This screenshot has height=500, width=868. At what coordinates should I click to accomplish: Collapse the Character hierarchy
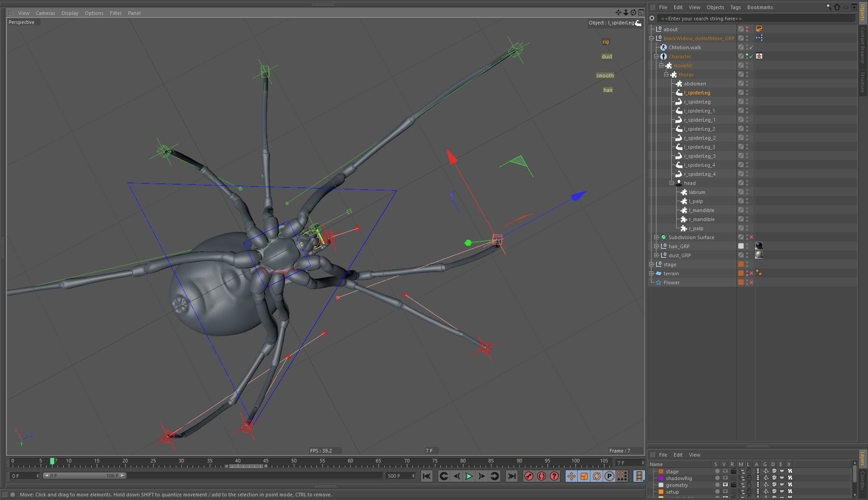(x=656, y=57)
